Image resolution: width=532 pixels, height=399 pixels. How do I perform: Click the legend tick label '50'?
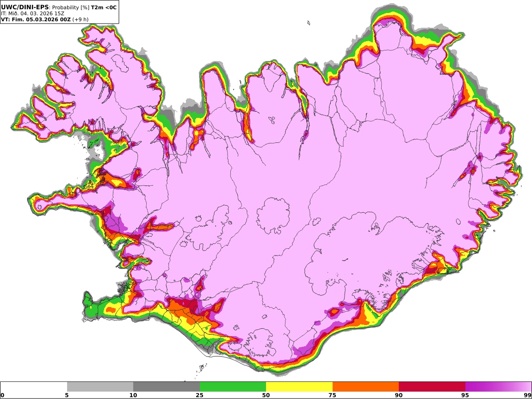point(266,395)
